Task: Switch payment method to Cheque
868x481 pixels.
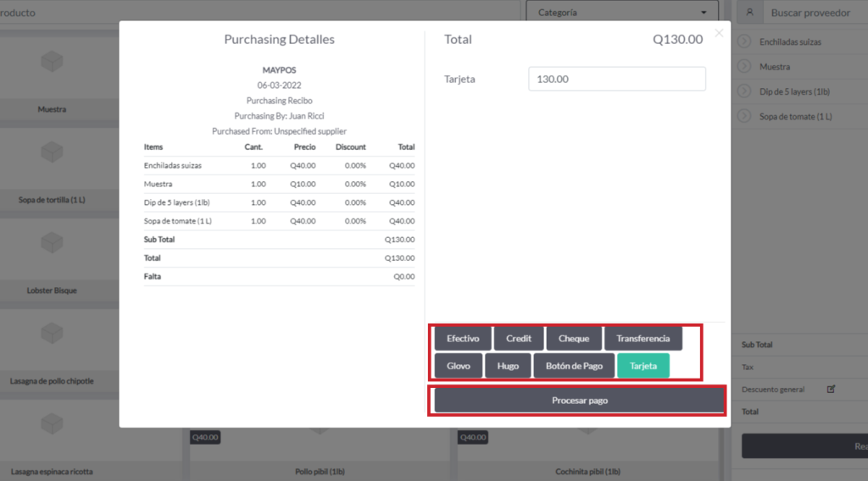Action: (x=574, y=339)
